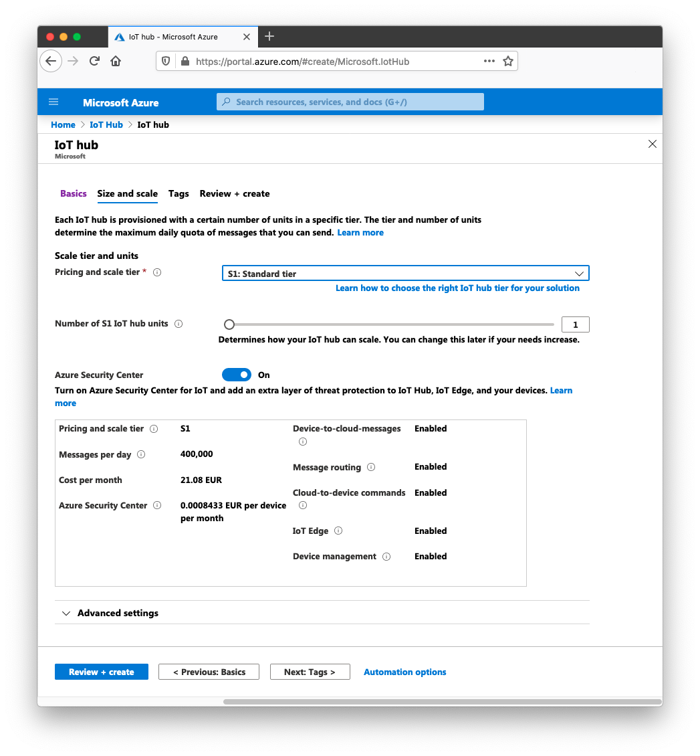Go back using browser back arrow
Image resolution: width=700 pixels, height=756 pixels.
(x=51, y=62)
